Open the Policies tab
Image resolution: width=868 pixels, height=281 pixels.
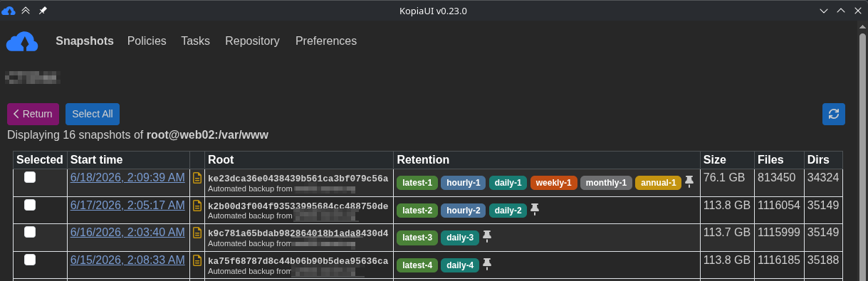click(x=147, y=41)
